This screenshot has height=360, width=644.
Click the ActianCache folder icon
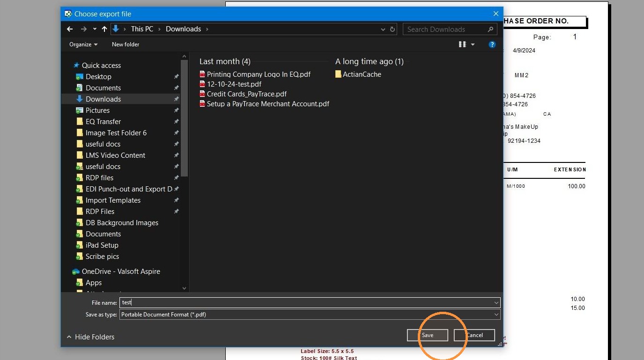pyautogui.click(x=338, y=74)
